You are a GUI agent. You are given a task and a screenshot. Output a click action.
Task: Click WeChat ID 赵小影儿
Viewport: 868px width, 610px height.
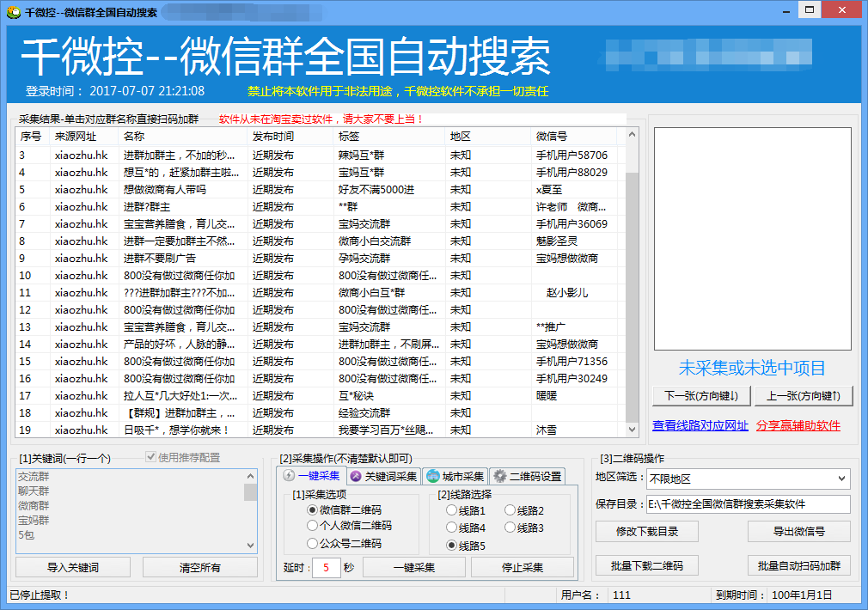pyautogui.click(x=567, y=292)
